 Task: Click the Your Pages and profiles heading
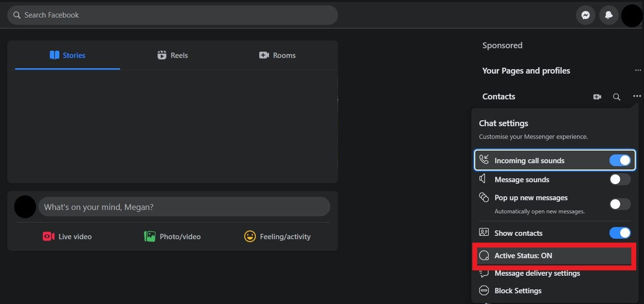(526, 71)
